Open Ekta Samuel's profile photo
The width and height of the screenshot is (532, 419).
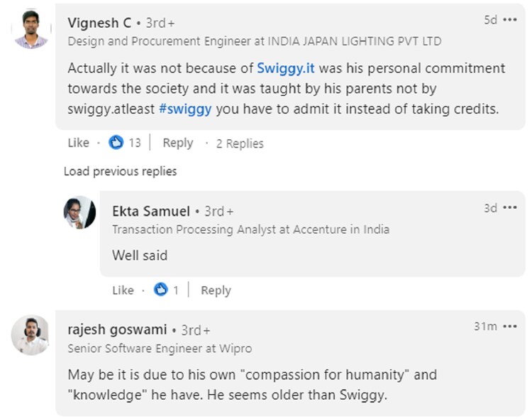pos(79,212)
